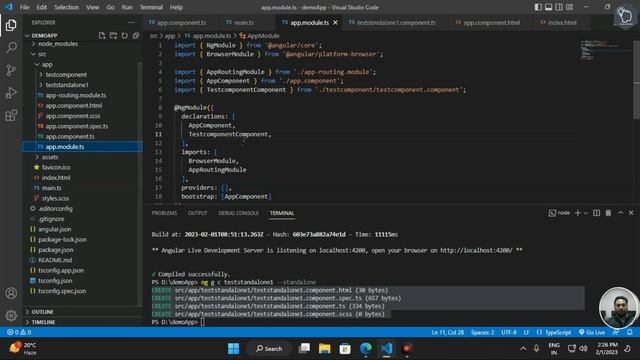Open Microsoft Edge from taskbar
The width and height of the screenshot is (640, 360).
[x=366, y=349]
